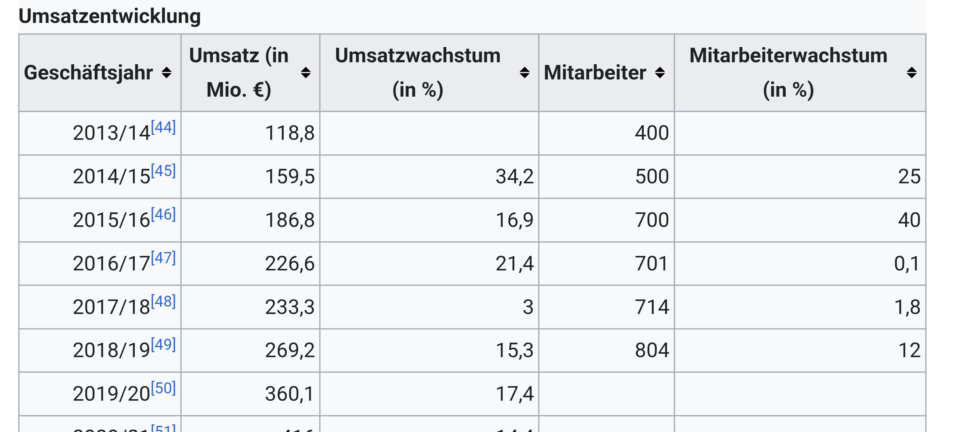Viewport: 980px width, 432px height.
Task: Sort table by Geschäftsjahr header text
Action: pyautogui.click(x=88, y=73)
